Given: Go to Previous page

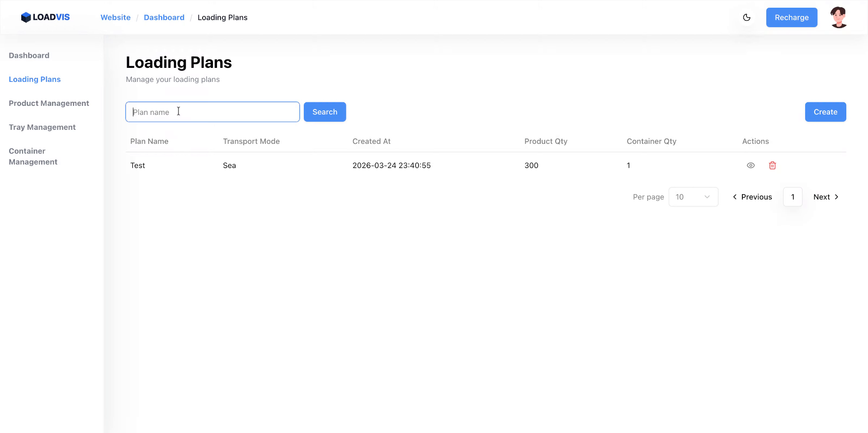Looking at the screenshot, I should pyautogui.click(x=752, y=197).
